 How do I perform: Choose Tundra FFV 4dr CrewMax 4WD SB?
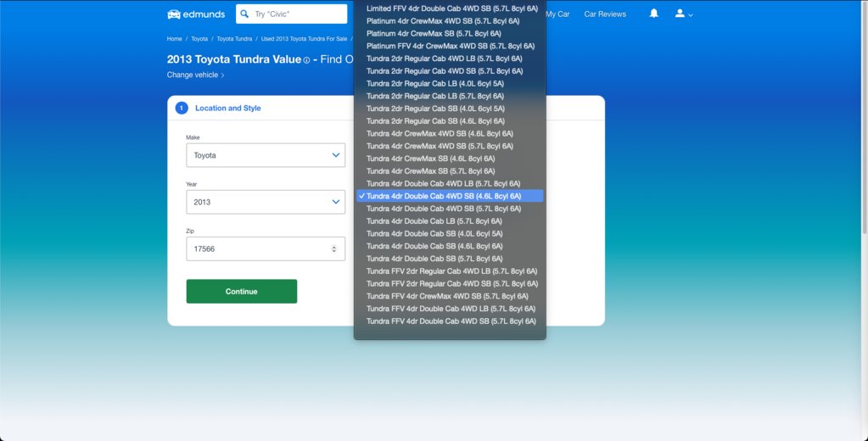tap(450, 297)
